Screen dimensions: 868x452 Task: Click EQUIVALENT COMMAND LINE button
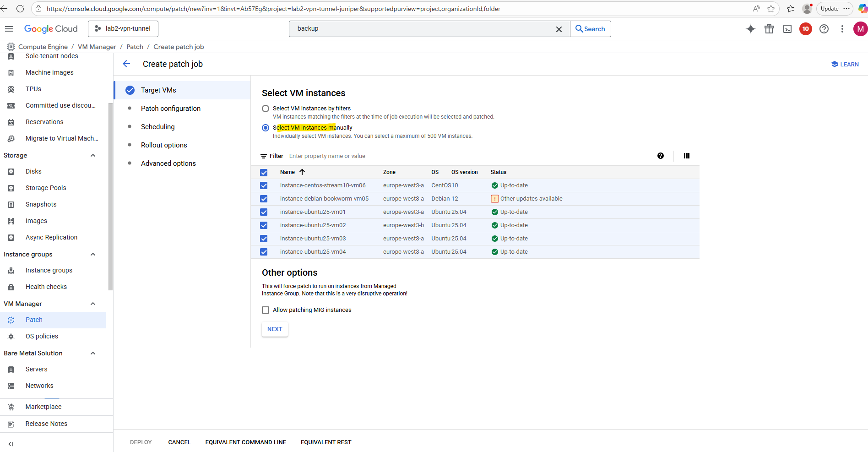(x=245, y=442)
